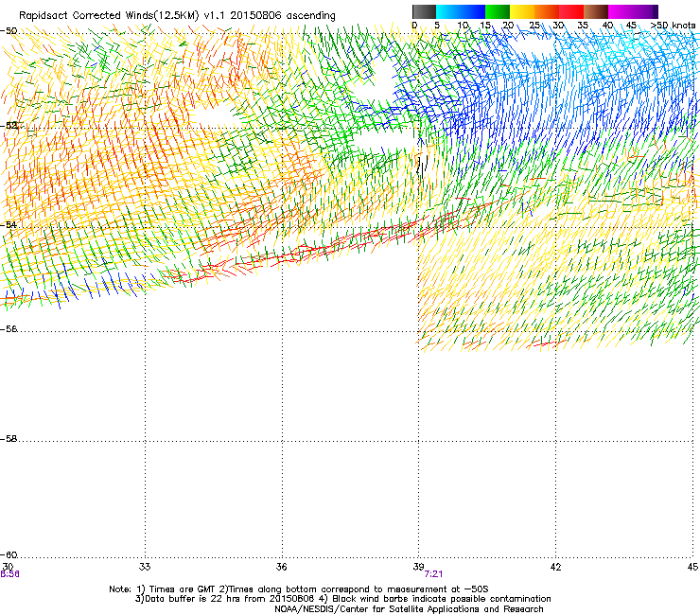Click the -52 latitude axis label
700x615 pixels.
(9, 126)
